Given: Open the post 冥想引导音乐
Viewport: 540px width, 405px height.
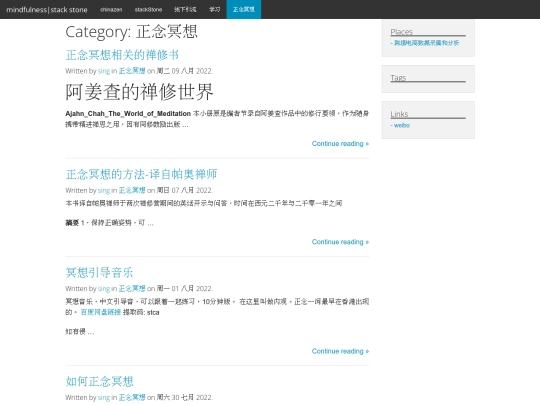Looking at the screenshot, I should (99, 272).
